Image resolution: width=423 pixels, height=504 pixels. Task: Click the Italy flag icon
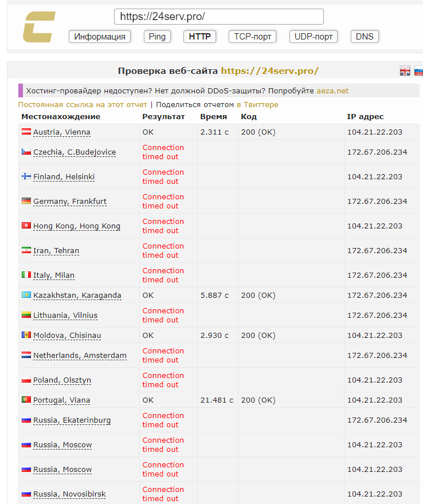(26, 275)
